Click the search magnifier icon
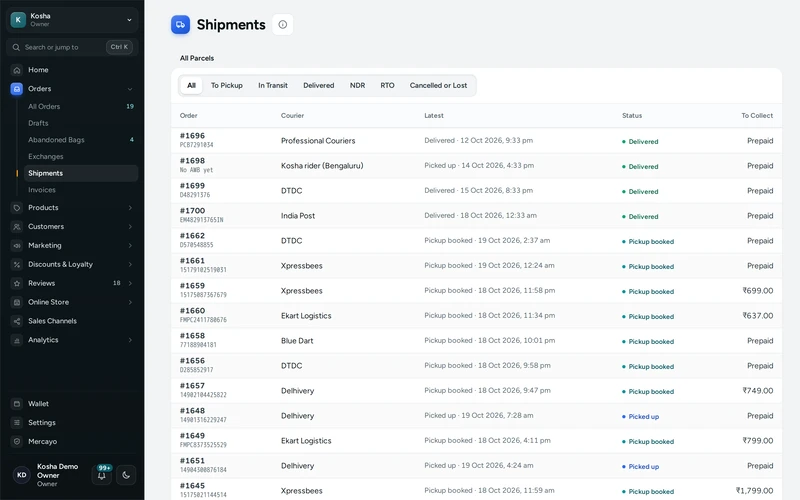The width and height of the screenshot is (800, 500). (16, 47)
